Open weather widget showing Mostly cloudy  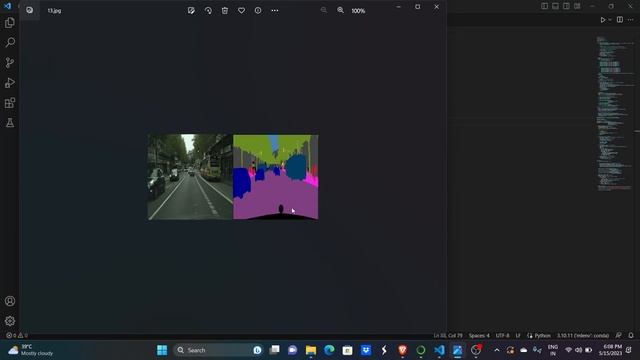pyautogui.click(x=31, y=350)
